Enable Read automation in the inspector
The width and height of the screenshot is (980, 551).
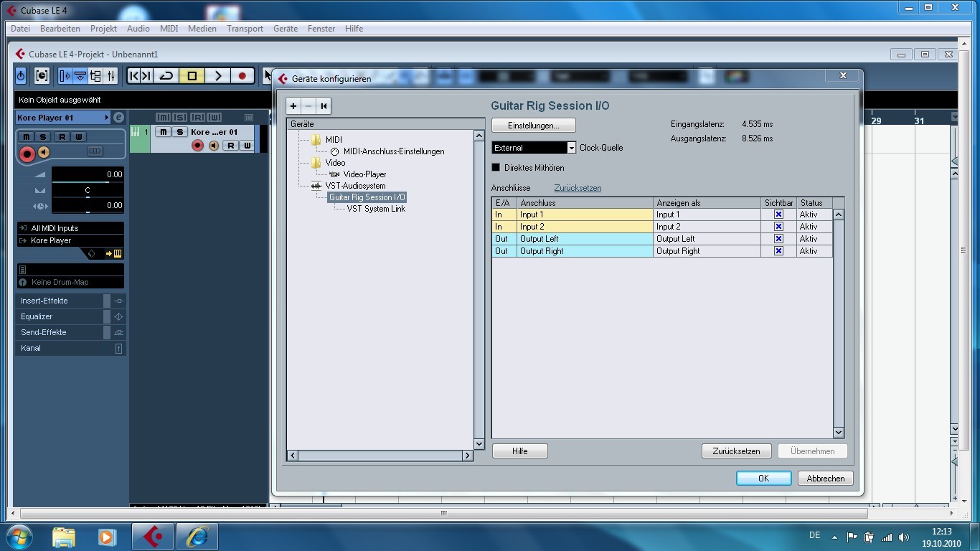coord(62,137)
